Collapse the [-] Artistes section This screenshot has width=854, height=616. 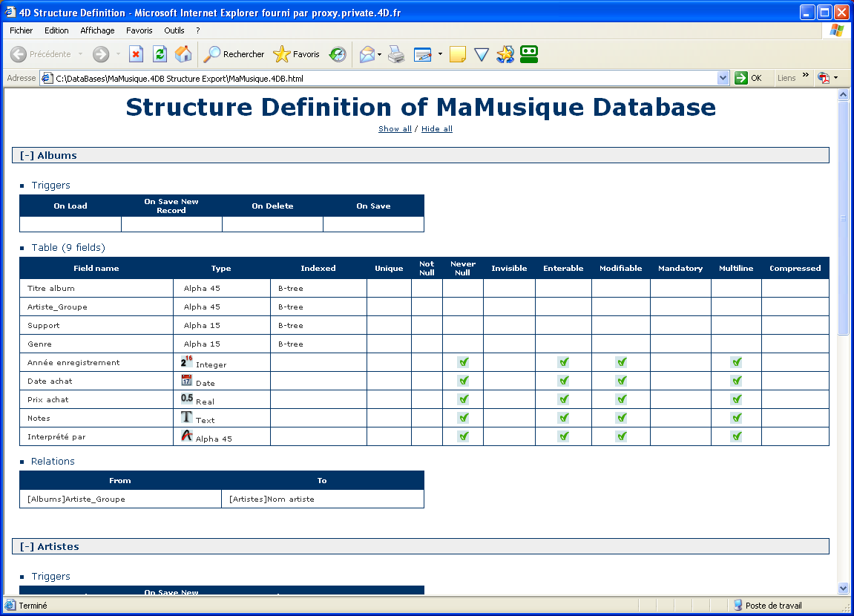click(27, 546)
